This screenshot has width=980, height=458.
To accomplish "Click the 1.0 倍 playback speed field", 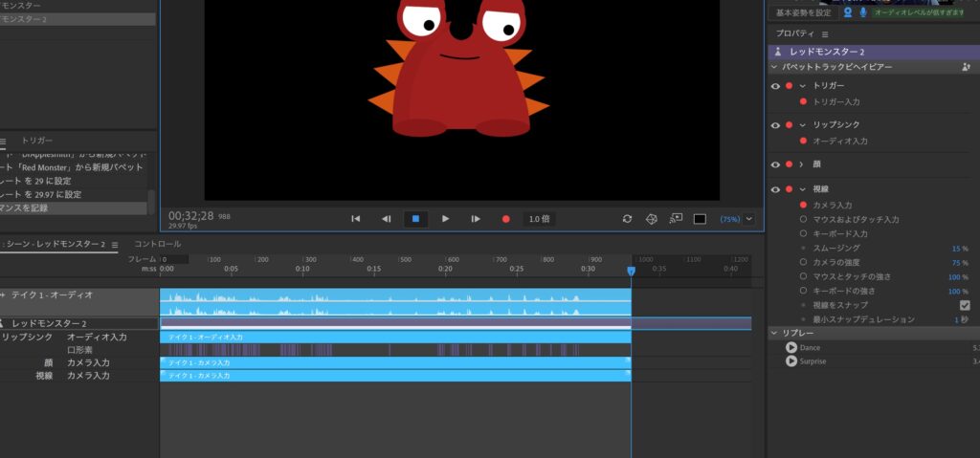I will 539,219.
